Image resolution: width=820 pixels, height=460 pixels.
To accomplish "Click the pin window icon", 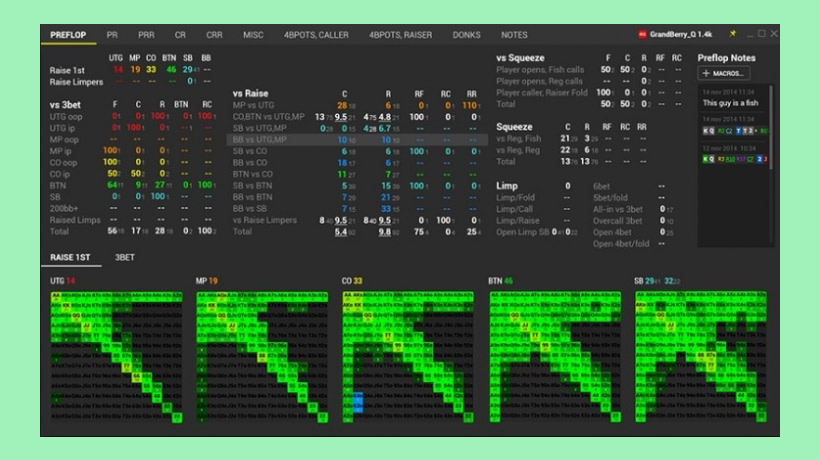I will [733, 34].
